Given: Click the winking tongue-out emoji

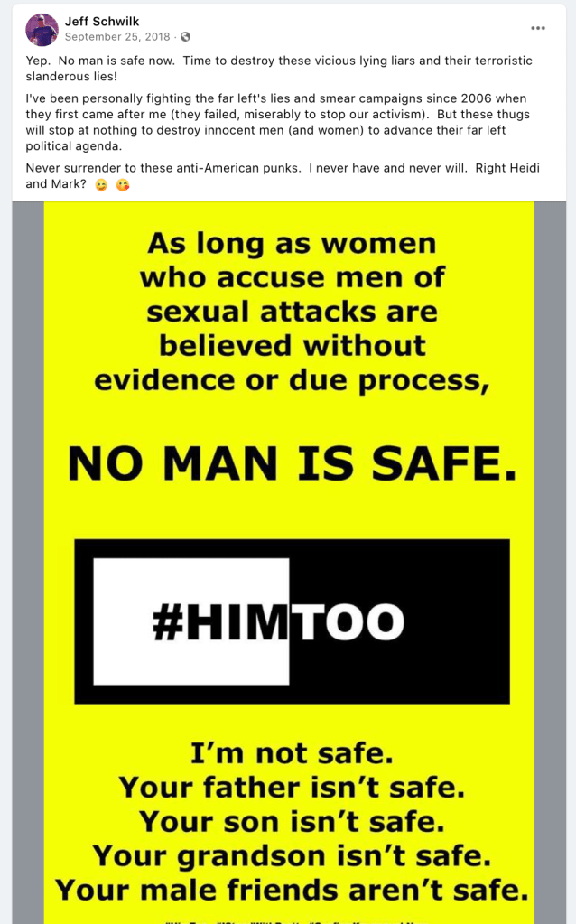Looking at the screenshot, I should (101, 185).
